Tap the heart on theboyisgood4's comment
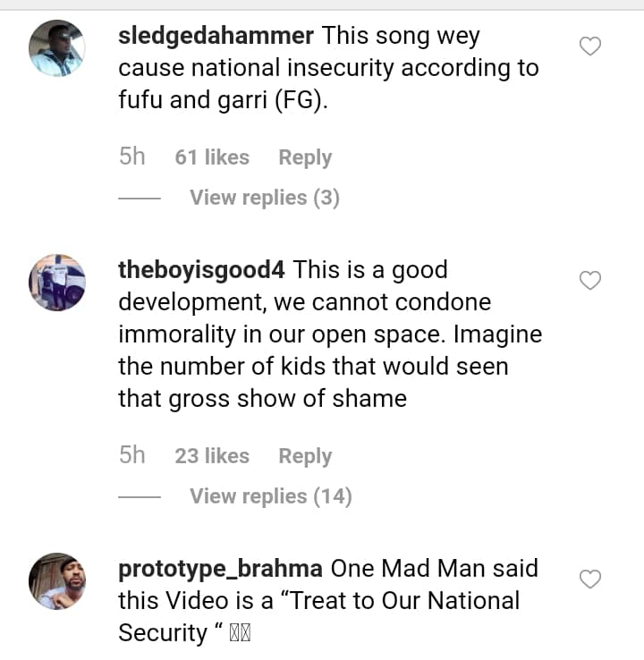Screen dimensions: 644x660 click(x=590, y=281)
